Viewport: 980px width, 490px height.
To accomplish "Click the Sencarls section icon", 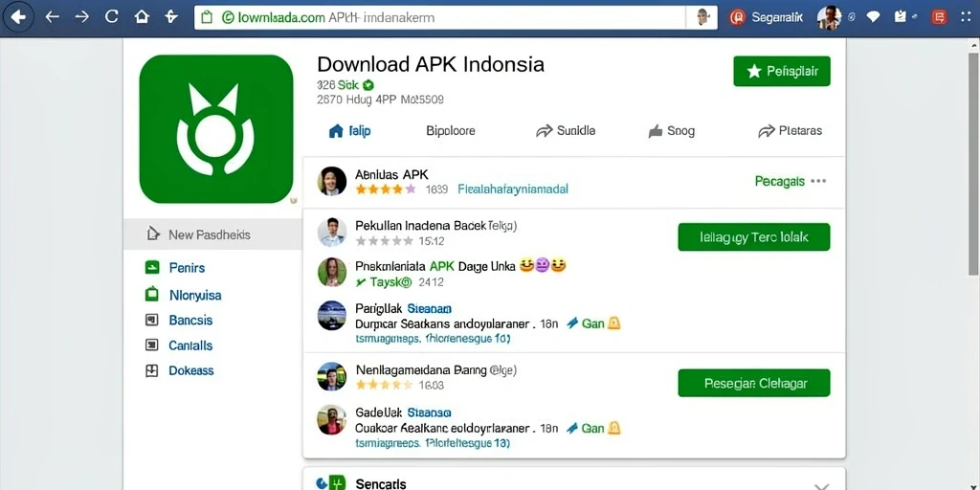I will point(331,483).
